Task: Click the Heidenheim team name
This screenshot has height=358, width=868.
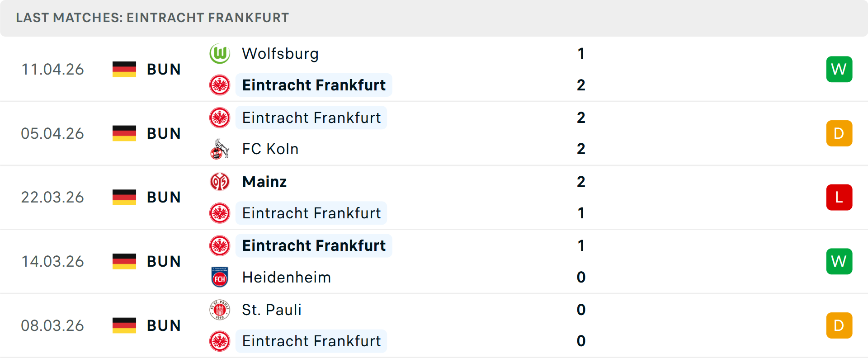Action: [x=286, y=277]
